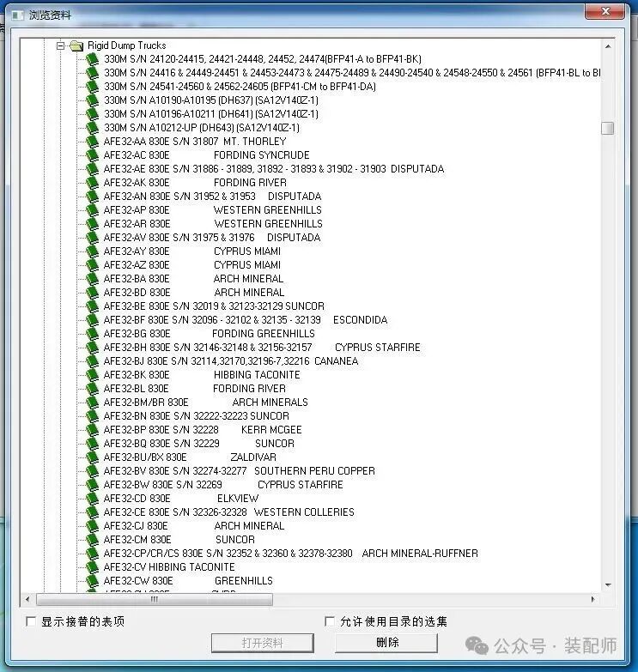This screenshot has height=672, width=638.
Task: Click book icon for AFE32-BA ARCH MINERAL
Action: click(92, 279)
